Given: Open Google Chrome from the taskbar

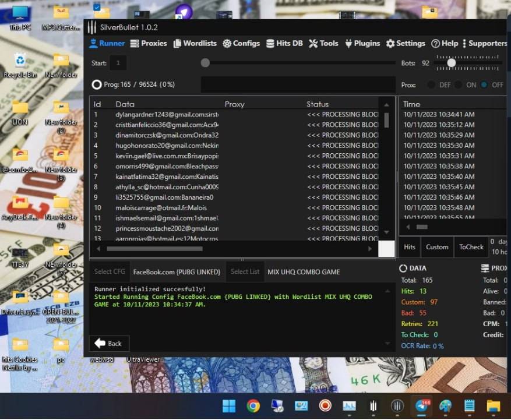Looking at the screenshot, I should coord(253,406).
